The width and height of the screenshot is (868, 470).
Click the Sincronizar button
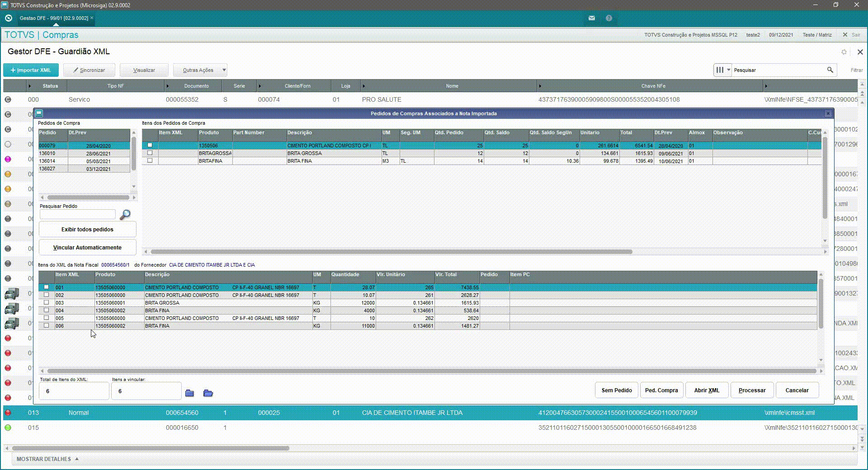click(89, 70)
